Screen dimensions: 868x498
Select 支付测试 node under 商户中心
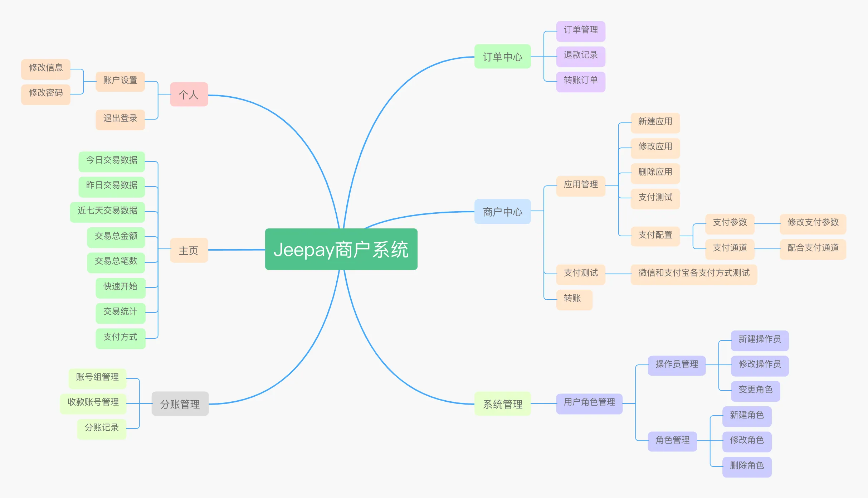[x=580, y=274]
